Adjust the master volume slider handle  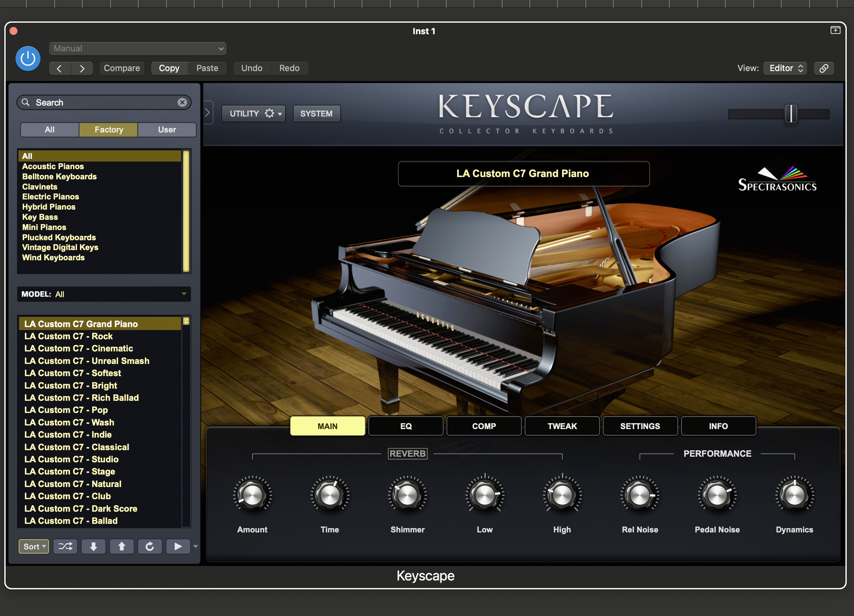pos(791,114)
